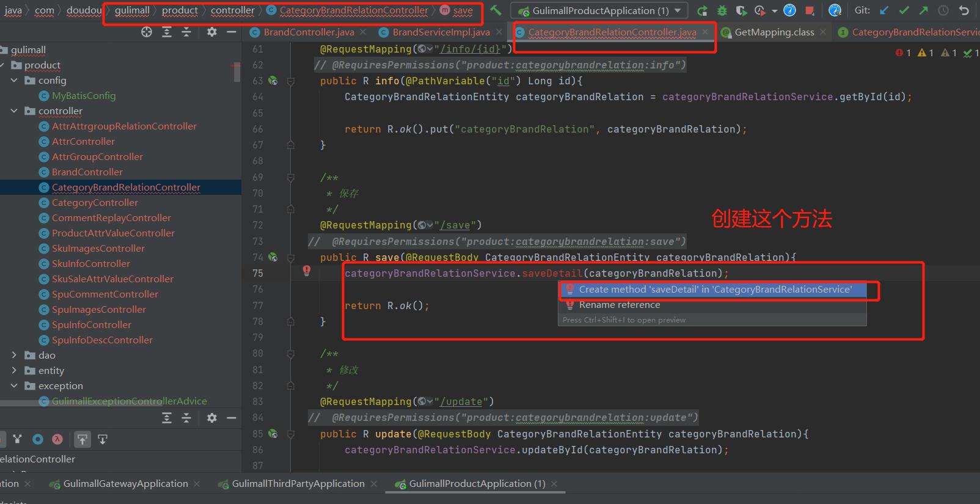Close the GetMapping.class tab
980x504 pixels.
point(823,32)
